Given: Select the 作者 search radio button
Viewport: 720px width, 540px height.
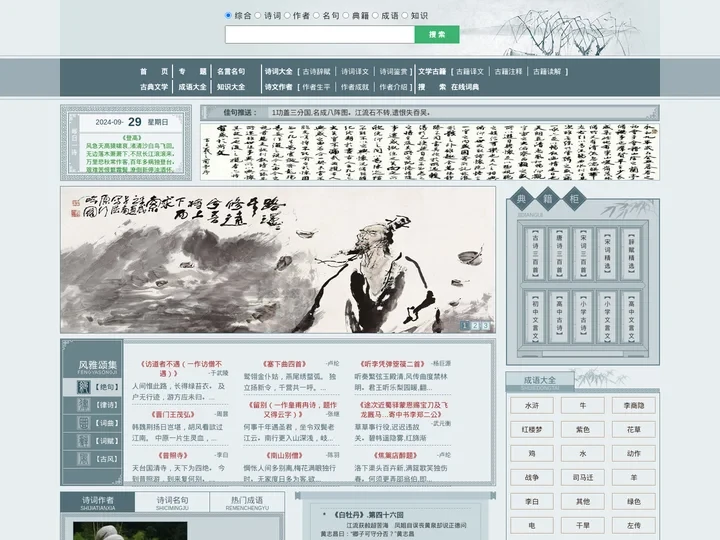Looking at the screenshot, I should point(287,15).
